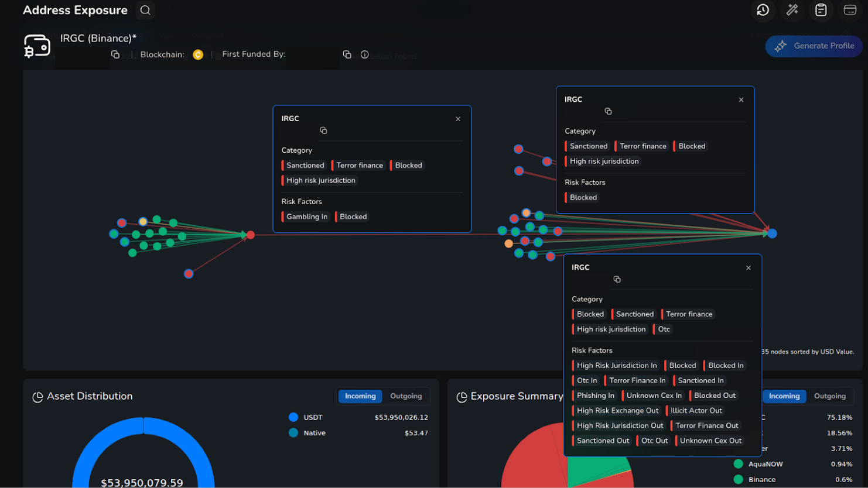The width and height of the screenshot is (868, 488).
Task: Click the 75.18% exposure value
Action: coord(839,417)
